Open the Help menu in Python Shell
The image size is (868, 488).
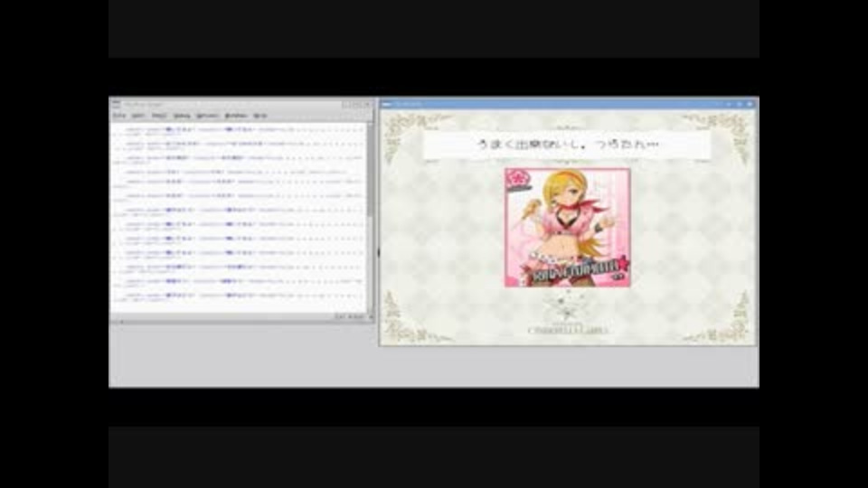point(260,116)
